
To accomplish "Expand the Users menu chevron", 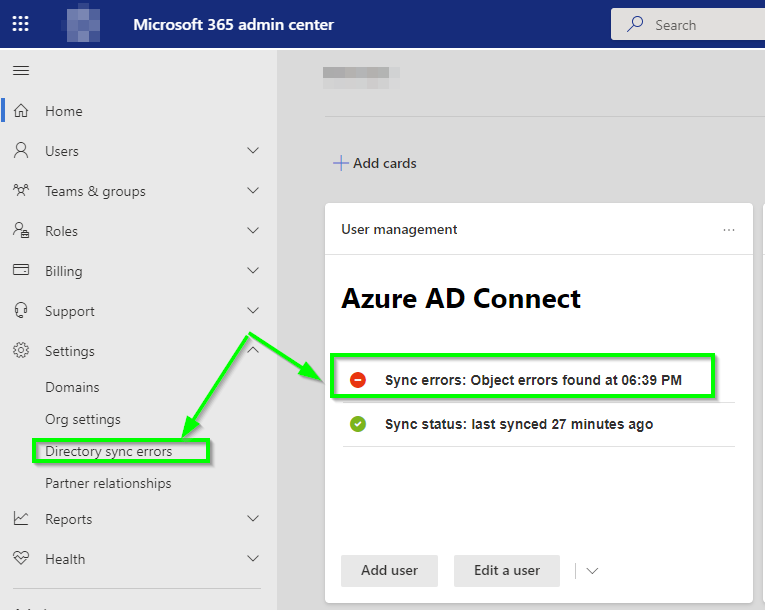I will [253, 150].
